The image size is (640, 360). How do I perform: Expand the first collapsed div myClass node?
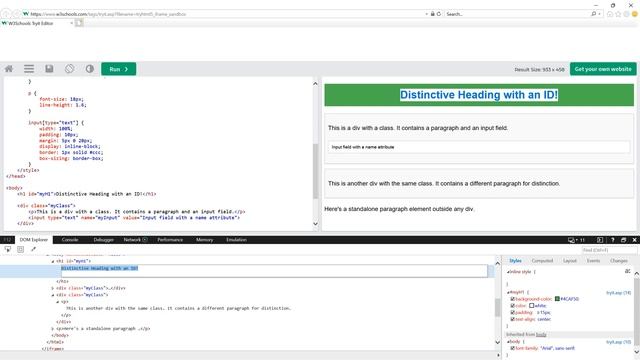pos(53,288)
